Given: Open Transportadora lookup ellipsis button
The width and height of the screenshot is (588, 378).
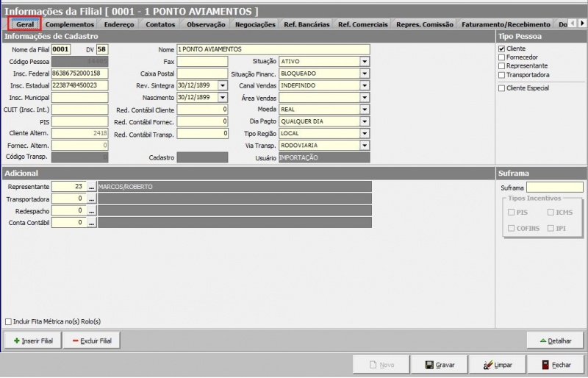Looking at the screenshot, I should coord(92,199).
